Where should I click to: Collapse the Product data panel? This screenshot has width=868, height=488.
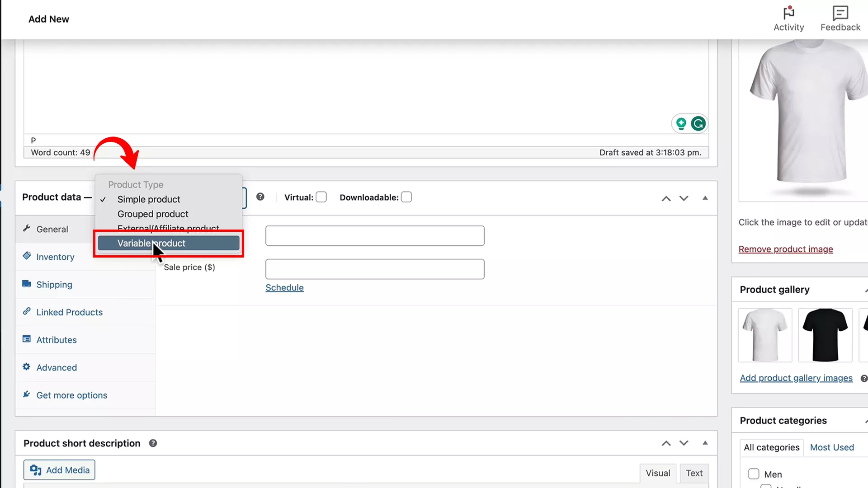705,198
